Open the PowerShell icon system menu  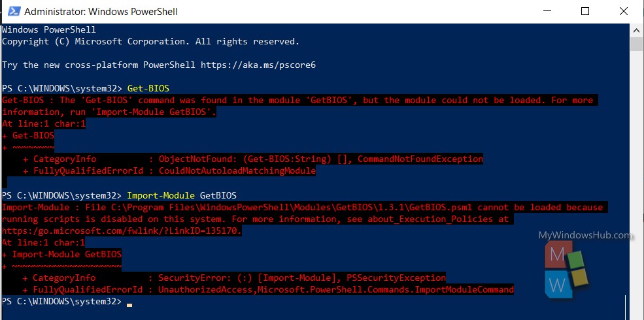coord(14,11)
